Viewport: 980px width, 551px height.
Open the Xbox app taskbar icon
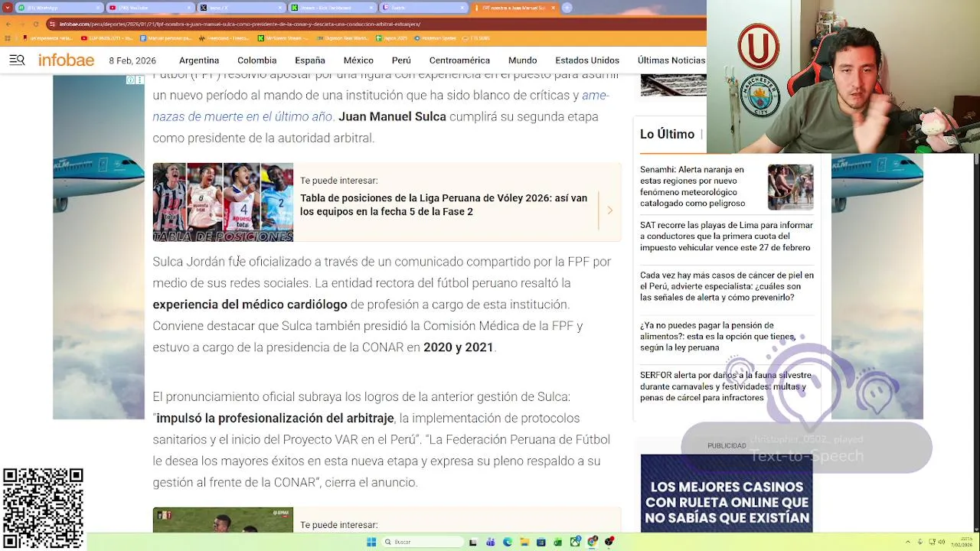click(x=575, y=542)
